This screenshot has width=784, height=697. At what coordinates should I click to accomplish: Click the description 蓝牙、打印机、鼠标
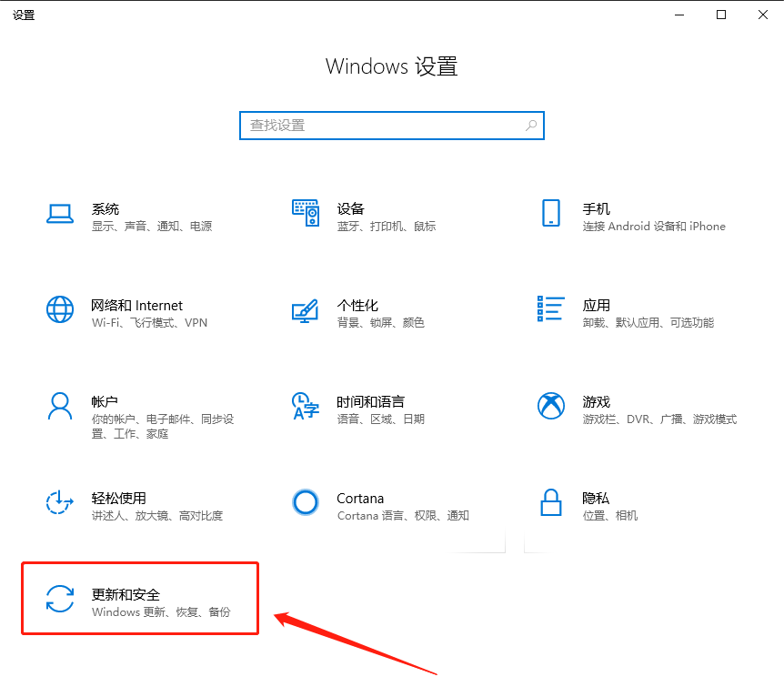tap(387, 227)
